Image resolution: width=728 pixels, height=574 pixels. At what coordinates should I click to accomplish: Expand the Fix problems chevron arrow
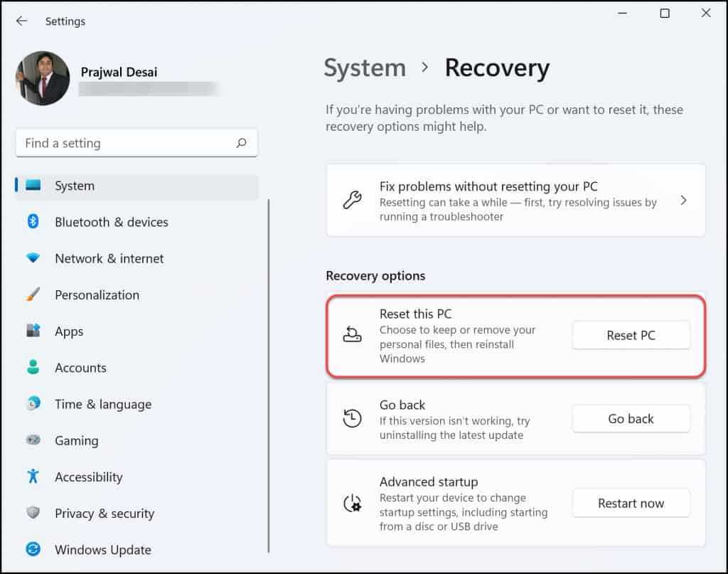pos(683,200)
